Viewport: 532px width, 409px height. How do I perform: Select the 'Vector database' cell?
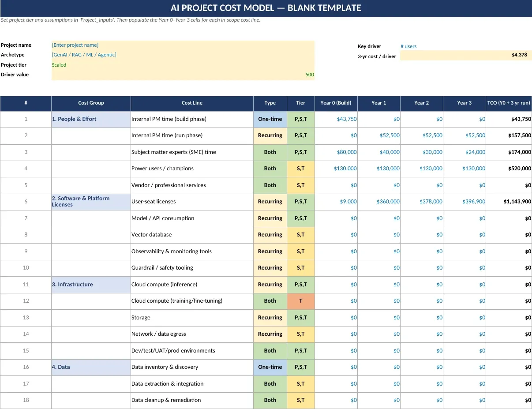point(192,235)
